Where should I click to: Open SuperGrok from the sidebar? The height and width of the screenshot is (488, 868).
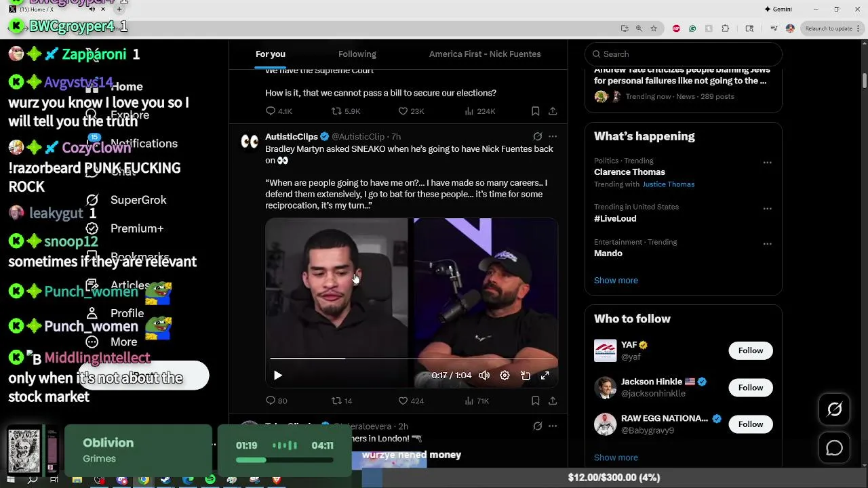[x=126, y=200]
